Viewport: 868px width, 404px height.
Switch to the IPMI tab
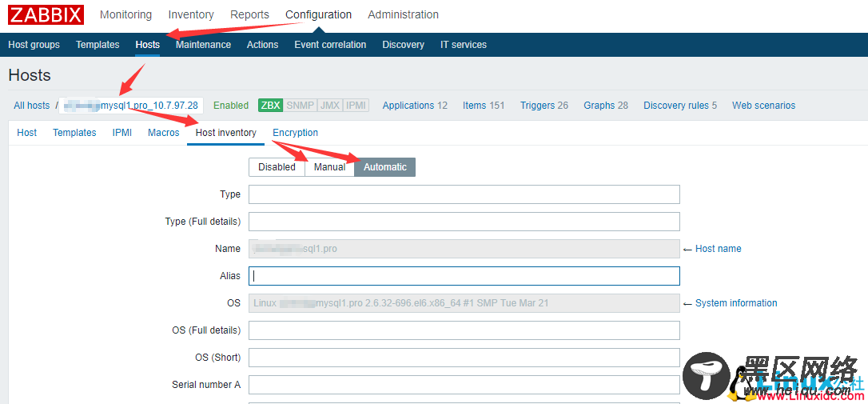(121, 133)
